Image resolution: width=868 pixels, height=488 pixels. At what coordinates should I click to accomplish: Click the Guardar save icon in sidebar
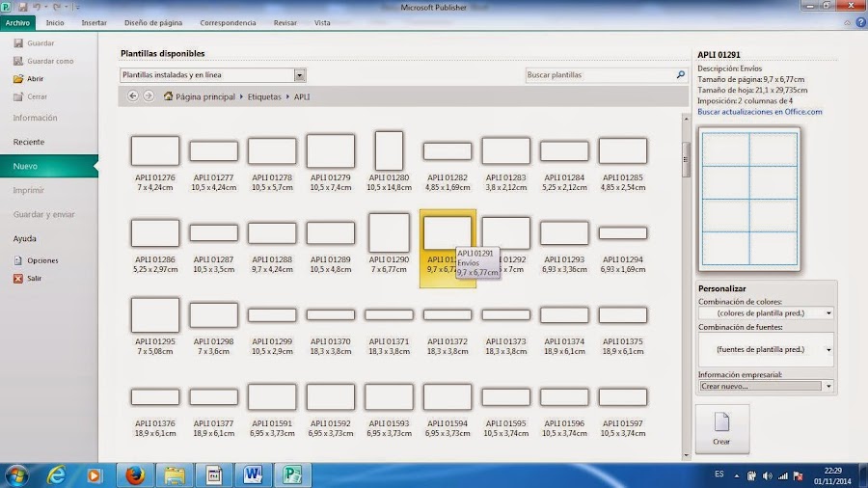coord(18,43)
